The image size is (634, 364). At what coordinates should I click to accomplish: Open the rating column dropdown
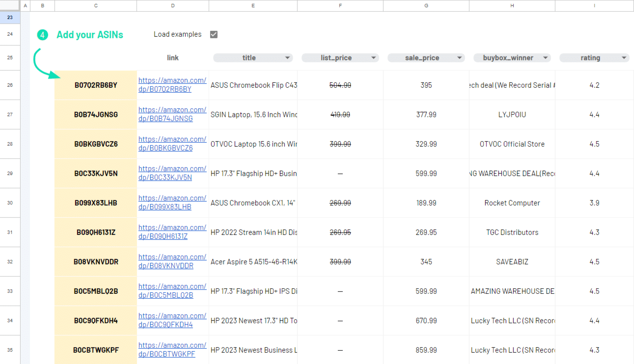624,58
